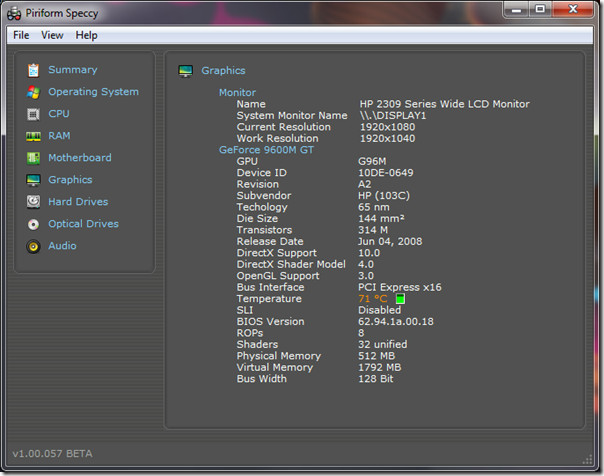
Task: Open the File menu
Action: click(21, 35)
